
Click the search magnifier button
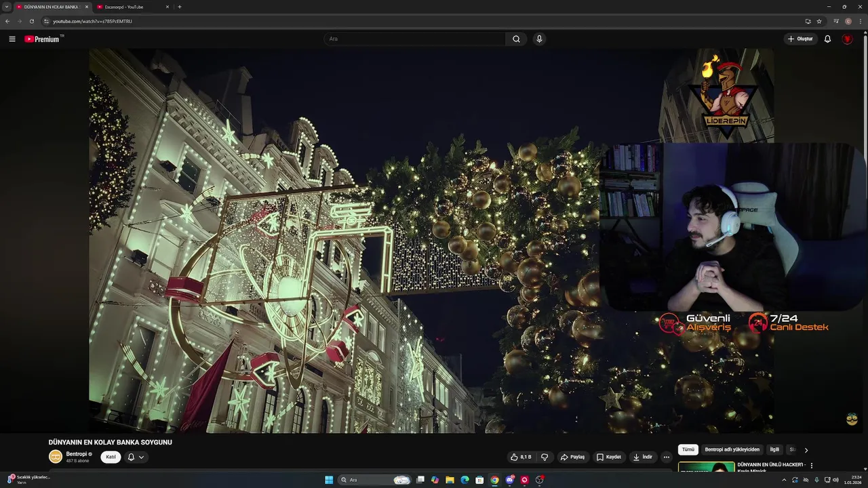pos(516,39)
